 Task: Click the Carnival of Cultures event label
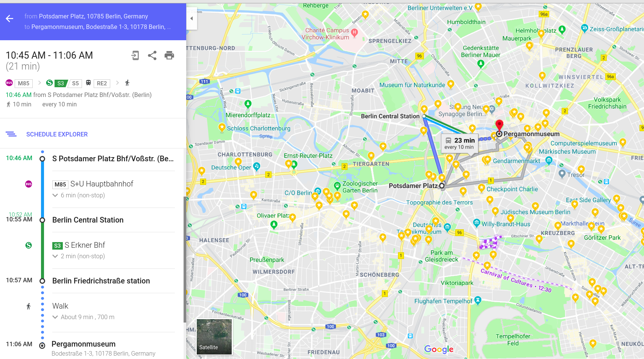(516, 280)
